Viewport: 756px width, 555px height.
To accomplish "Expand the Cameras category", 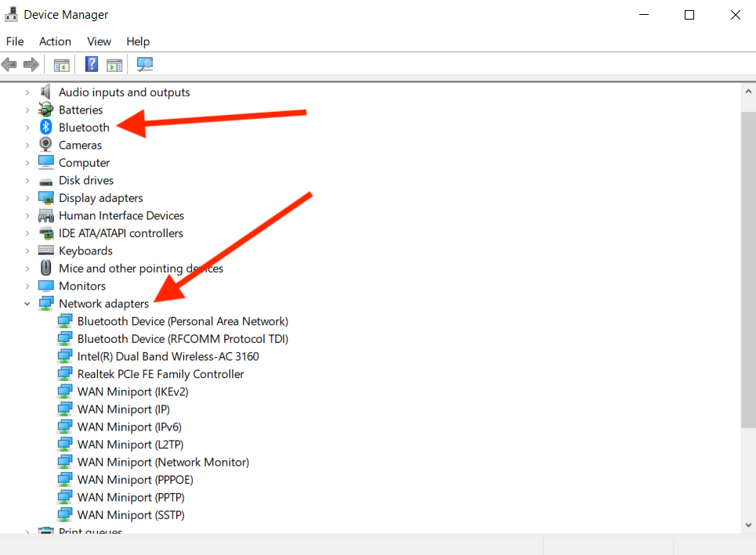I will [x=28, y=145].
